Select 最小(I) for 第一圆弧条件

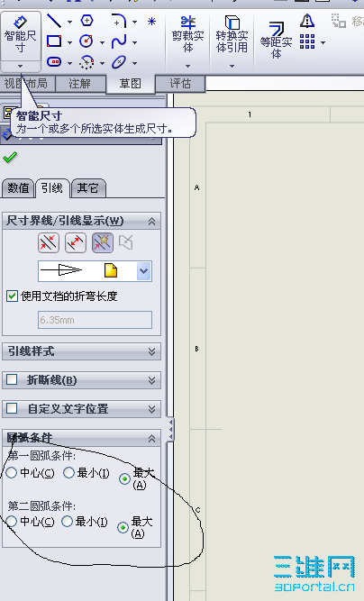[69, 472]
